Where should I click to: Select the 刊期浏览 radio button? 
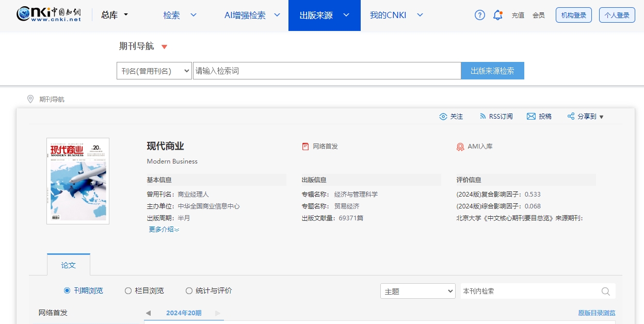click(x=67, y=290)
